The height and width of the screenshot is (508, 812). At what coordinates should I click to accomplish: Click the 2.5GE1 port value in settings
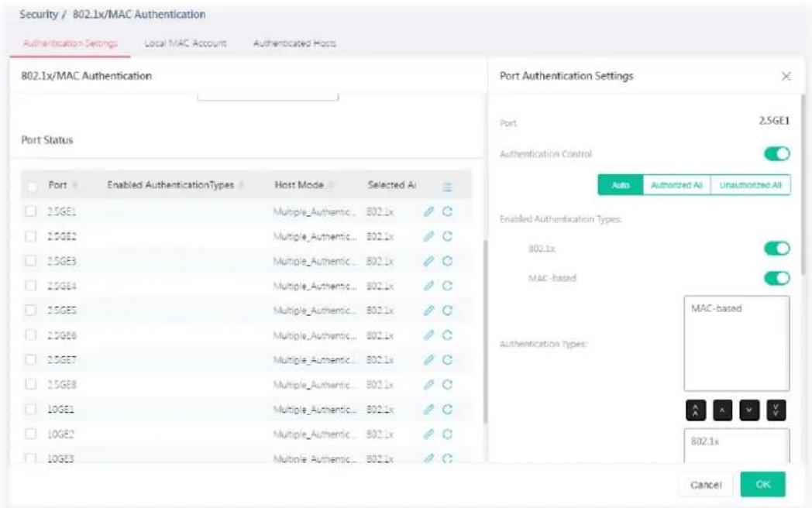coord(774,121)
